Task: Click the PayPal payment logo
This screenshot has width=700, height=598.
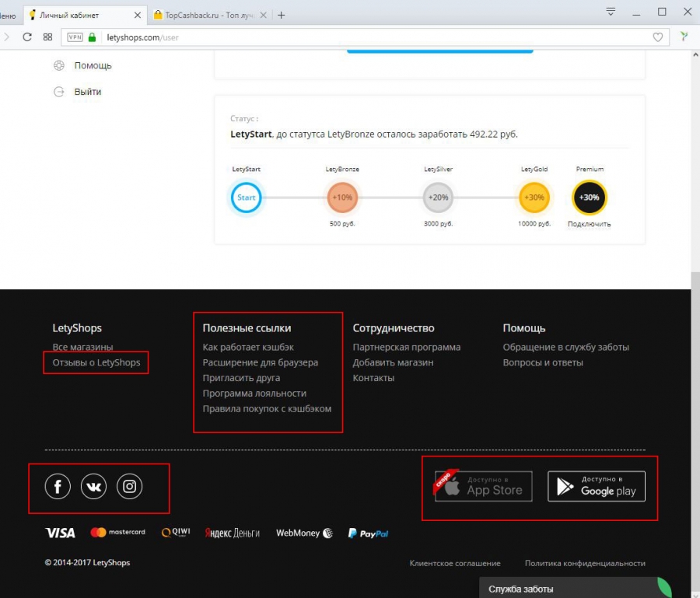Action: 369,533
